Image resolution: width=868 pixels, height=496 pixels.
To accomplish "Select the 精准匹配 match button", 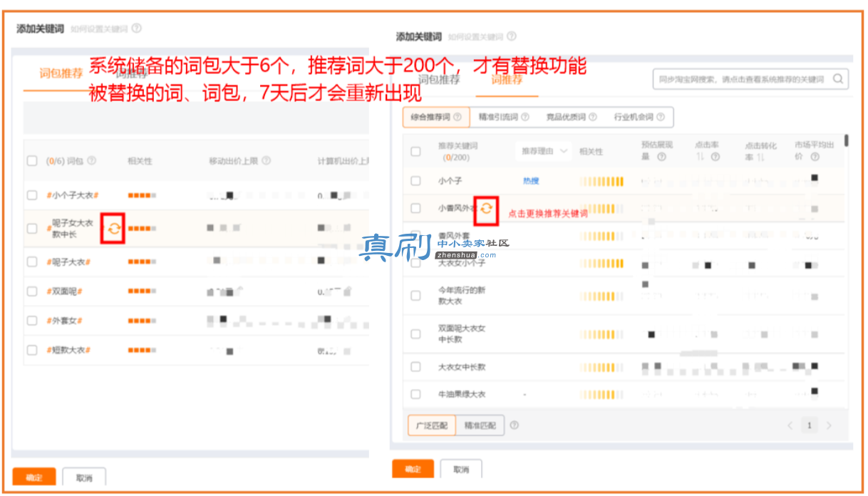I will tap(480, 425).
